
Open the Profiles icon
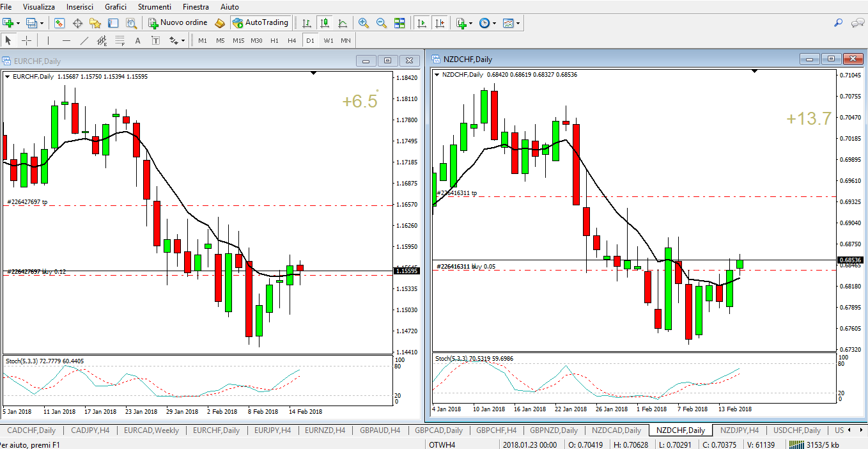(32, 23)
